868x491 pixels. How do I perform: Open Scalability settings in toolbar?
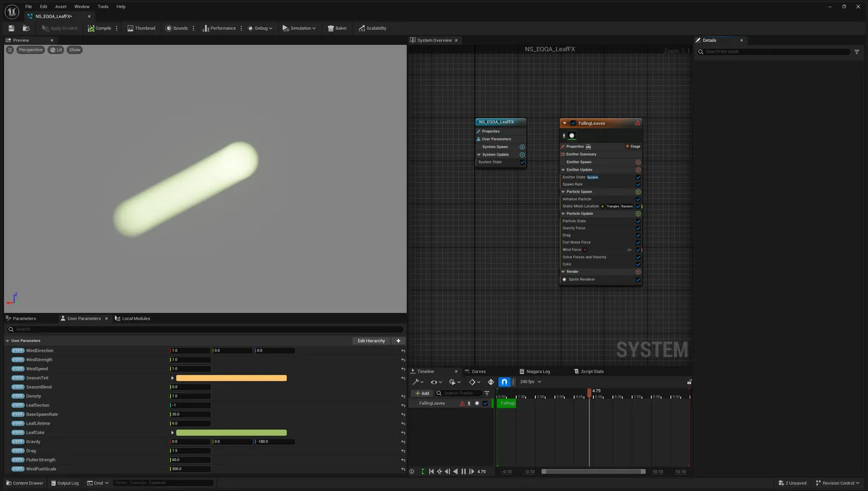[x=373, y=28]
